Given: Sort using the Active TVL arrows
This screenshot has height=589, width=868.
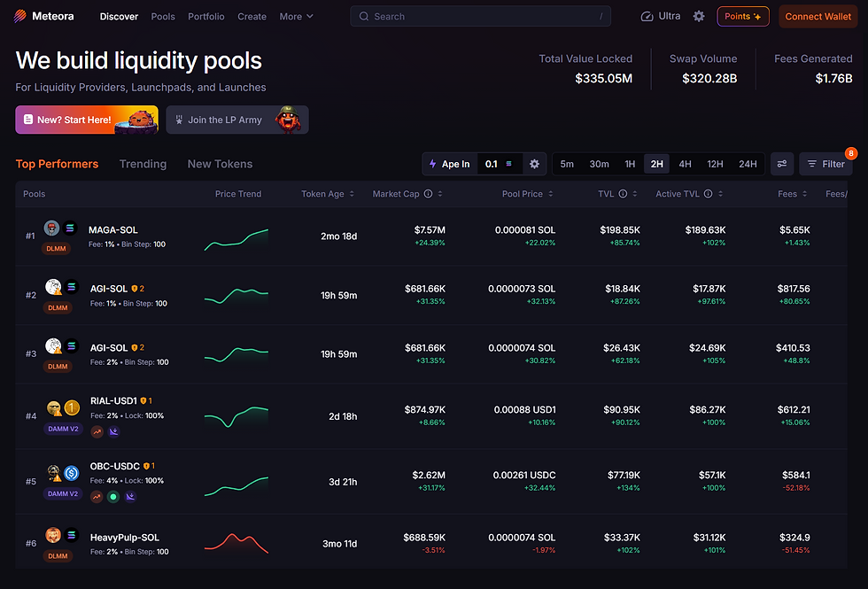Looking at the screenshot, I should click(x=720, y=194).
